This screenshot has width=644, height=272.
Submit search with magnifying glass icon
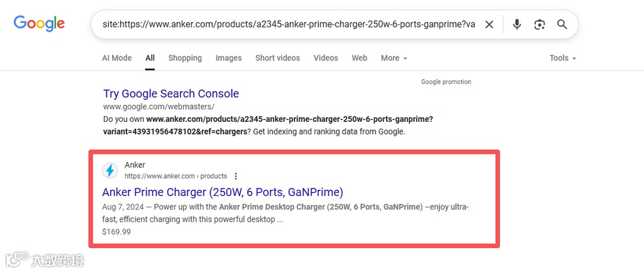coord(562,24)
